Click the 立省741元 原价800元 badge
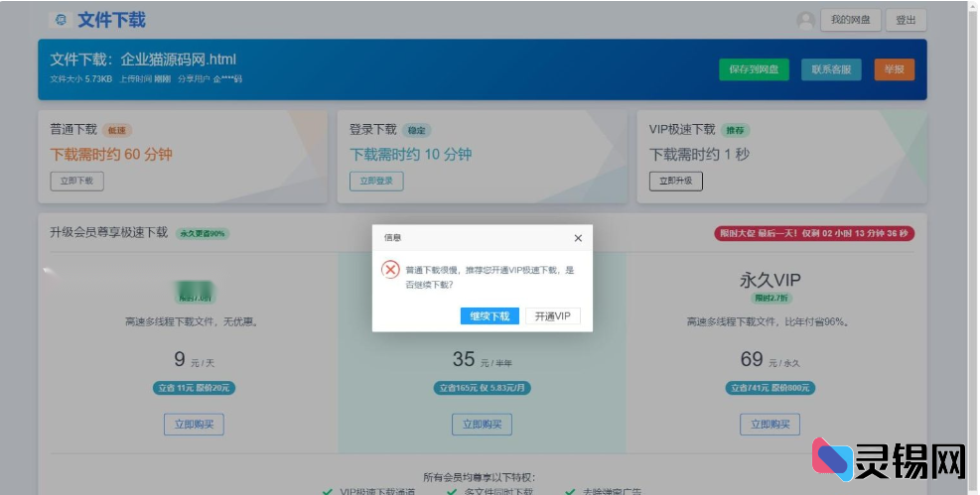Viewport: 980px width, 495px height. tap(770, 388)
